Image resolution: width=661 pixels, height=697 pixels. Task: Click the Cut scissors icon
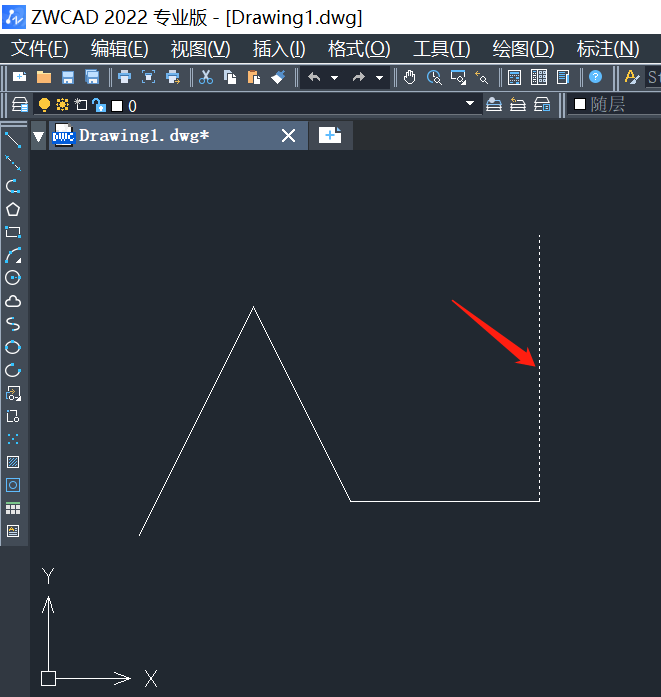205,77
